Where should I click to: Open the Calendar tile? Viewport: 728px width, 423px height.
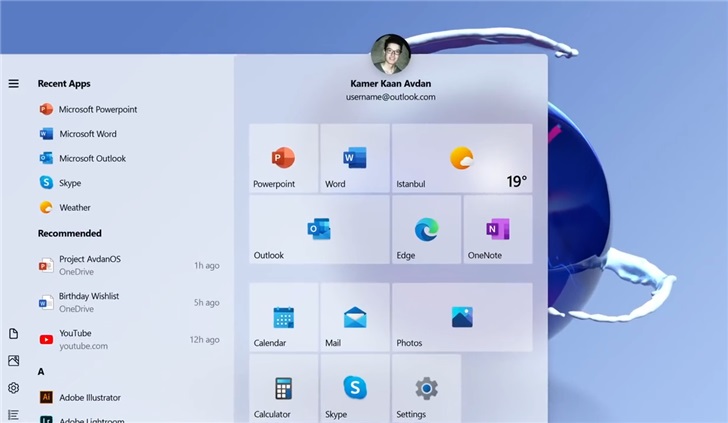(x=284, y=317)
